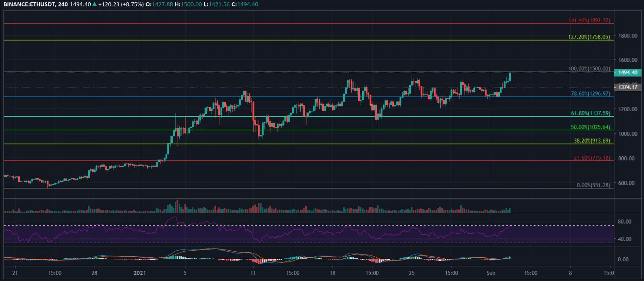Click the 0.00%(551.28) Fibonacci base label
644x281 pixels.
[x=593, y=185]
